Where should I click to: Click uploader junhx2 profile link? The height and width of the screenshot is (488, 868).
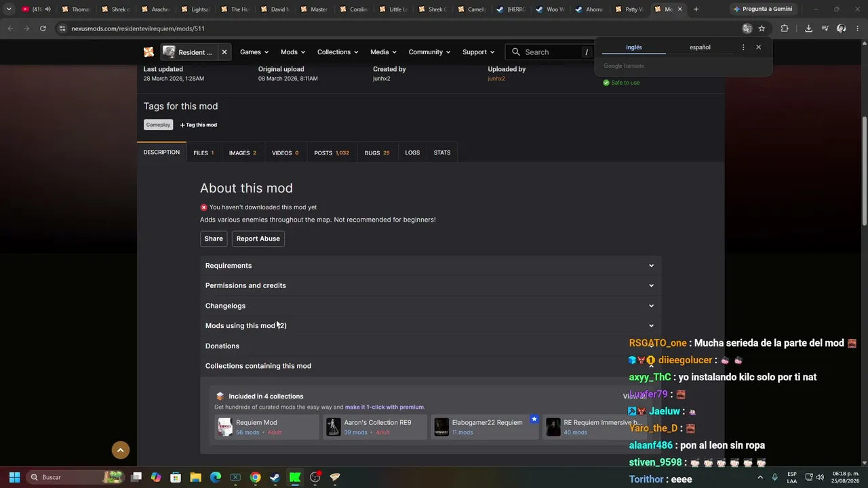pyautogui.click(x=496, y=79)
